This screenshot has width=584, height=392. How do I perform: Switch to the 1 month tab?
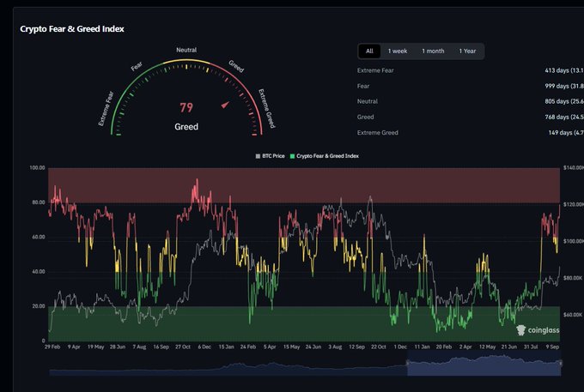433,51
